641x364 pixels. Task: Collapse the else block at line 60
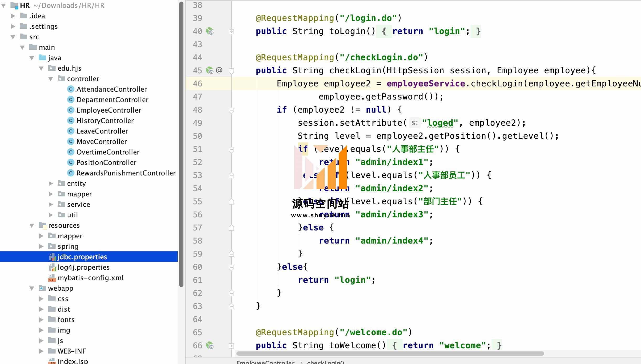[231, 267]
